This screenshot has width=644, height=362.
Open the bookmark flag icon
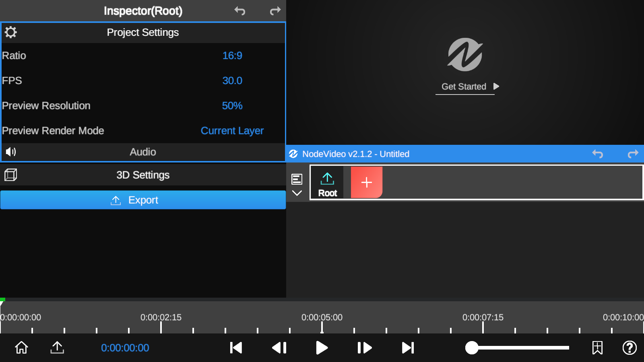coord(597,348)
